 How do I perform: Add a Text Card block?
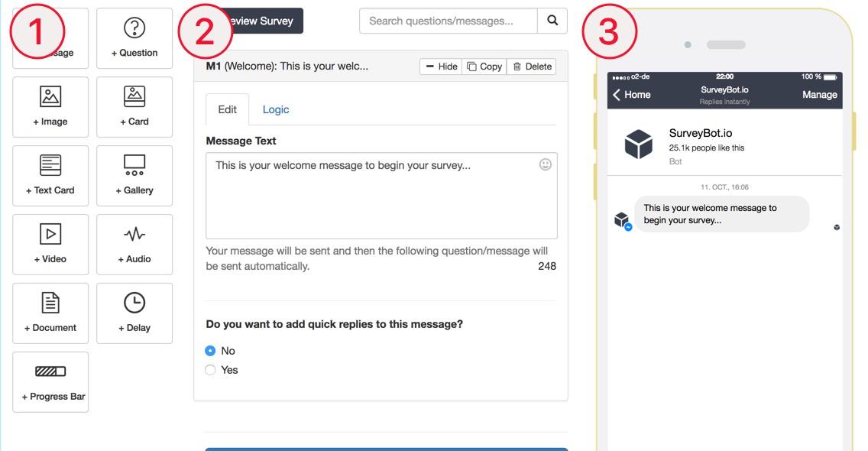[x=50, y=176]
